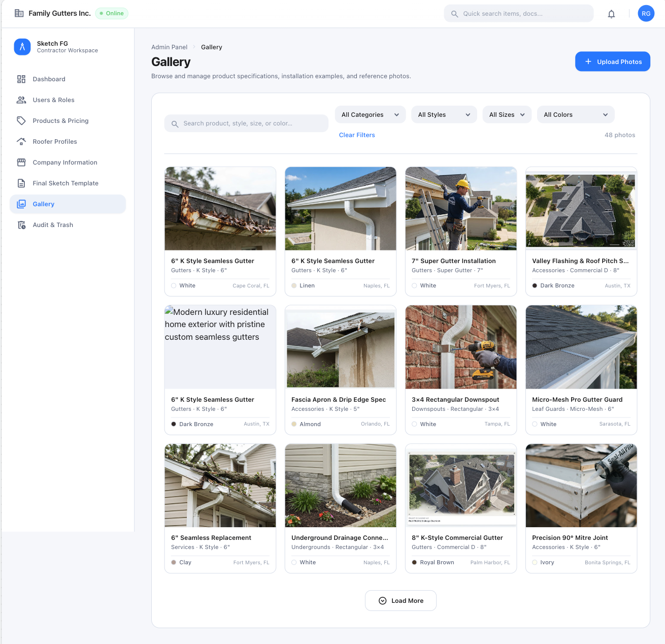Open the RG user avatar menu
This screenshot has width=665, height=644.
646,14
